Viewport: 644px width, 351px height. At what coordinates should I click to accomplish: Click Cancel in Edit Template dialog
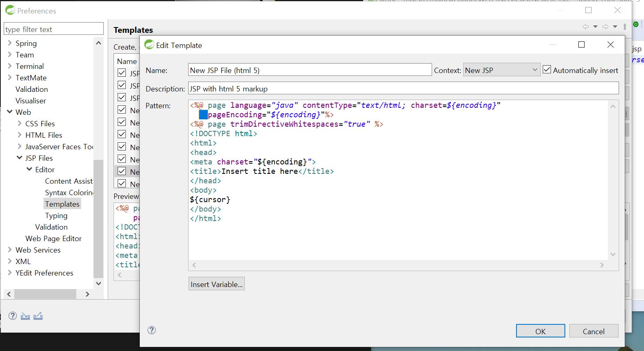(x=594, y=331)
